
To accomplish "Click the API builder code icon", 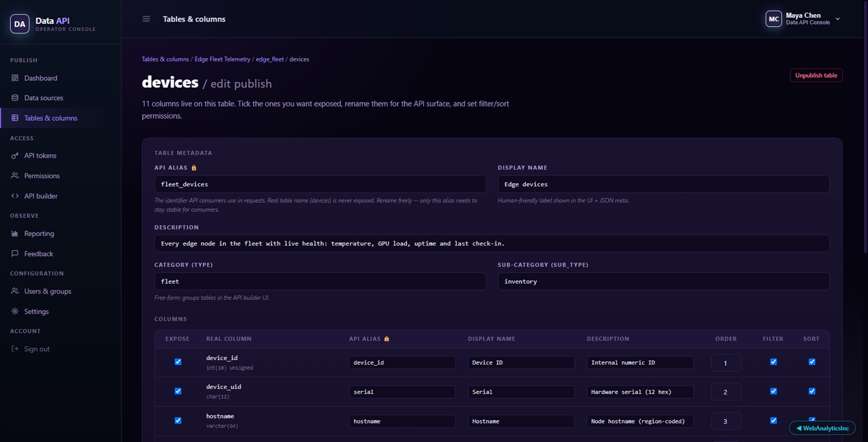I will [x=15, y=196].
